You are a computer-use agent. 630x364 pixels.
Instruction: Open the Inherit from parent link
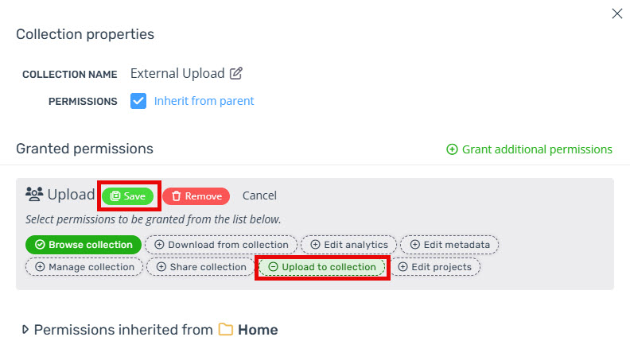pyautogui.click(x=204, y=101)
